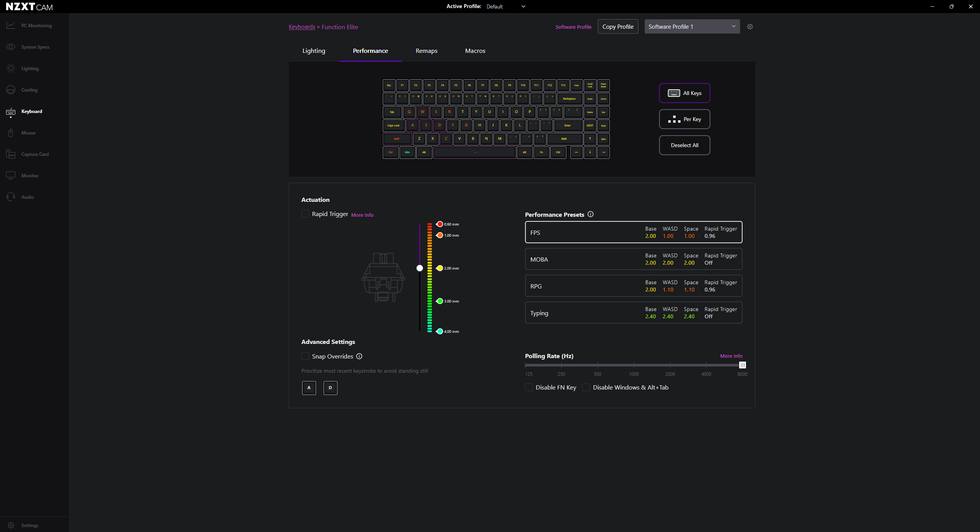Click the 4.00 mm actuation marker
The image size is (980, 532).
440,331
